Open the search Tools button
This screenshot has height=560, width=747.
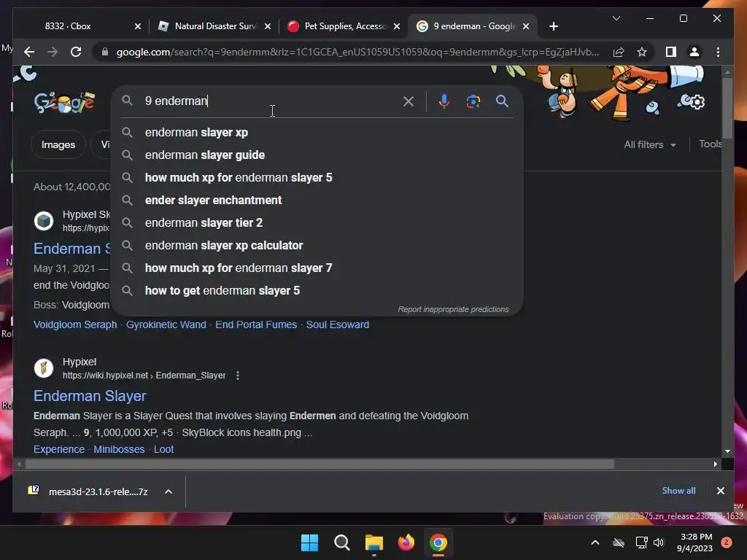click(711, 144)
